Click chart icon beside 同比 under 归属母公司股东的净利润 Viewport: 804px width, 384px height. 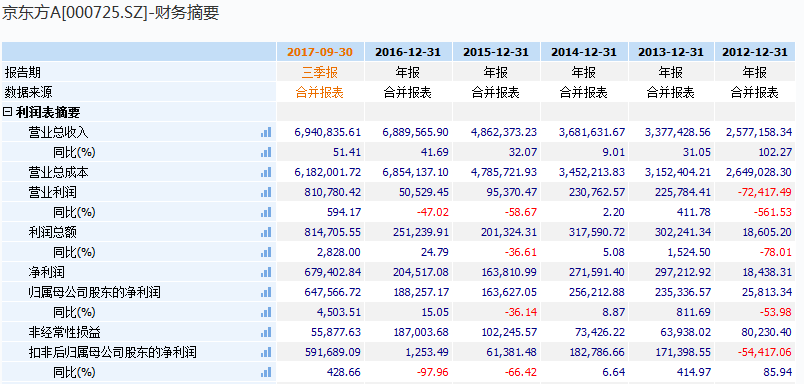(x=266, y=312)
